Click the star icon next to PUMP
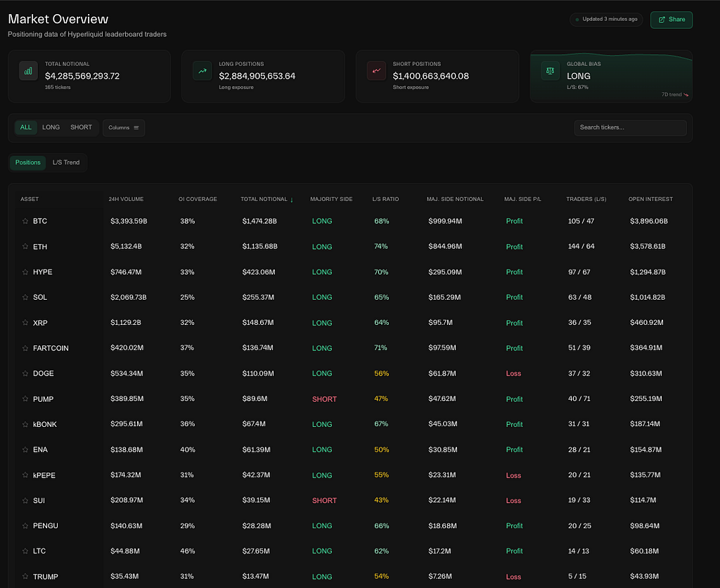720x588 pixels. tap(25, 399)
